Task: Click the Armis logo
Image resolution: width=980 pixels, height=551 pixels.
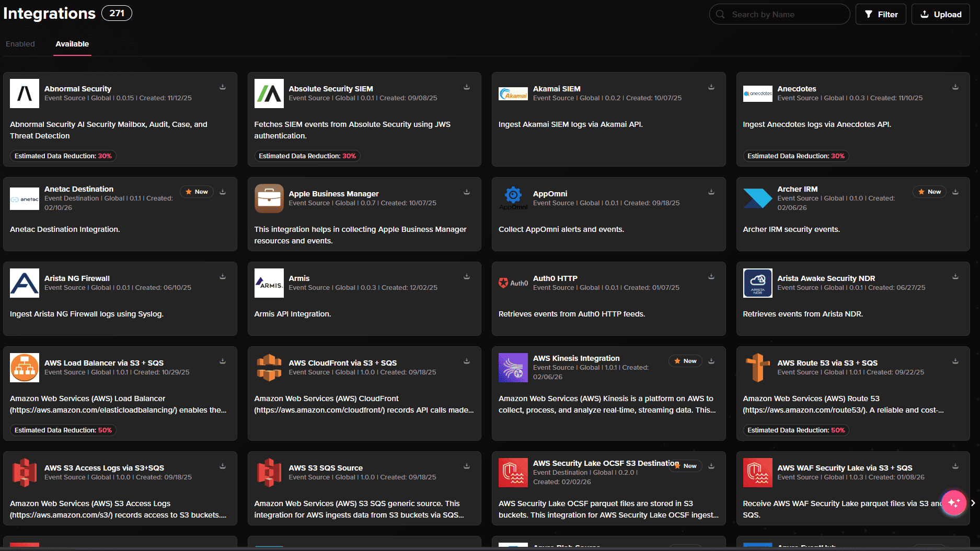Action: click(x=269, y=283)
